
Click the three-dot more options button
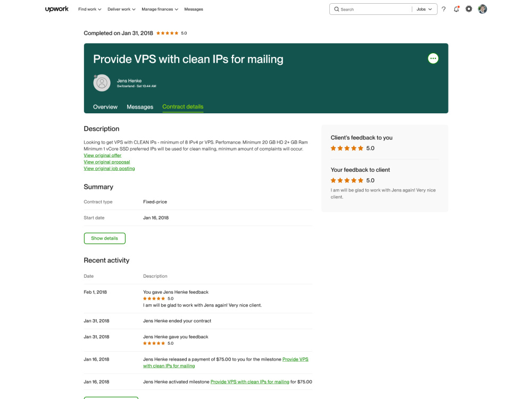point(433,59)
